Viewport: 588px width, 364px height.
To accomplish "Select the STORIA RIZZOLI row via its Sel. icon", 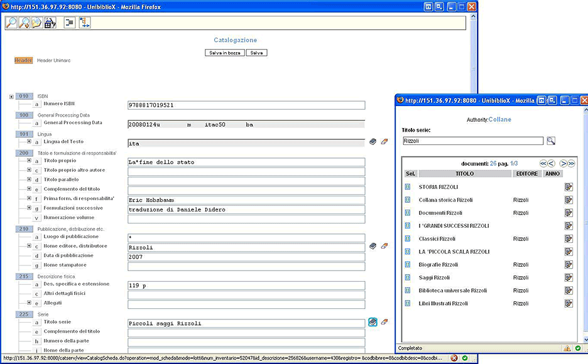I will point(408,187).
